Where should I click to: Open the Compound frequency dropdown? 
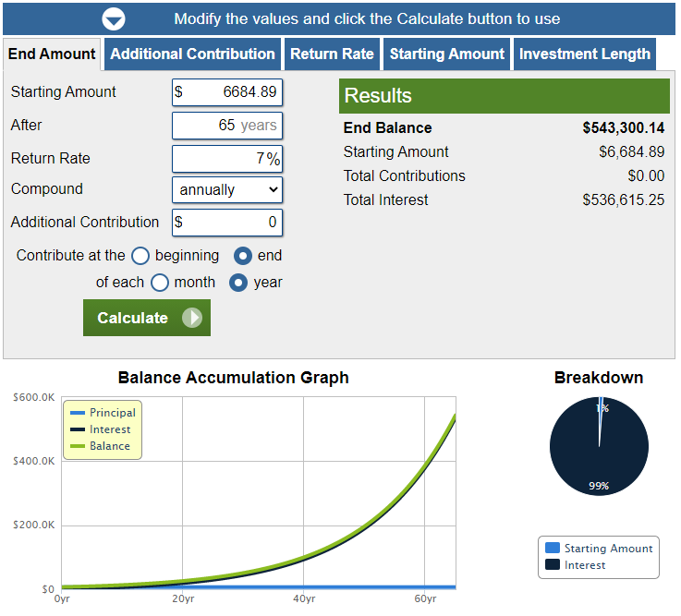coord(227,190)
